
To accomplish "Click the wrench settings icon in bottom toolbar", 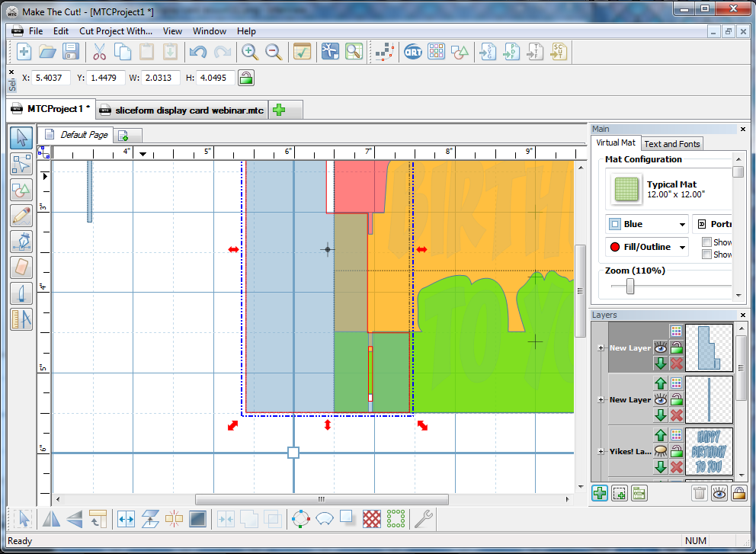I will pos(423,519).
